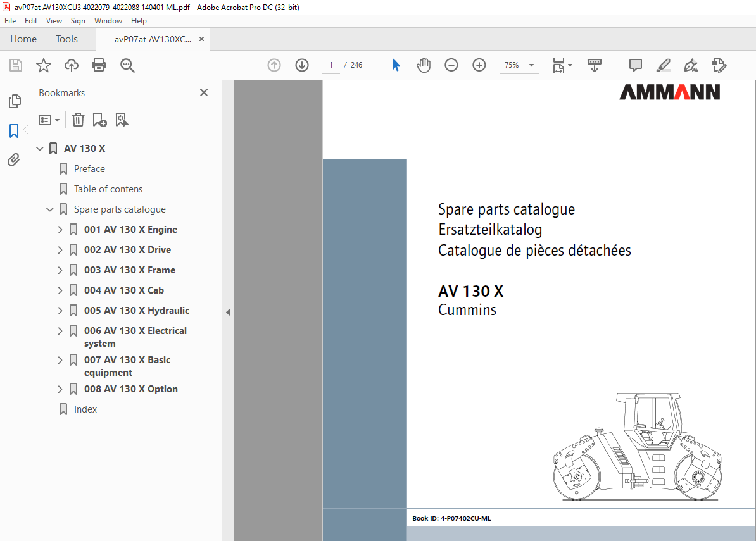Add the document to starred files
756x541 pixels.
[x=44, y=65]
